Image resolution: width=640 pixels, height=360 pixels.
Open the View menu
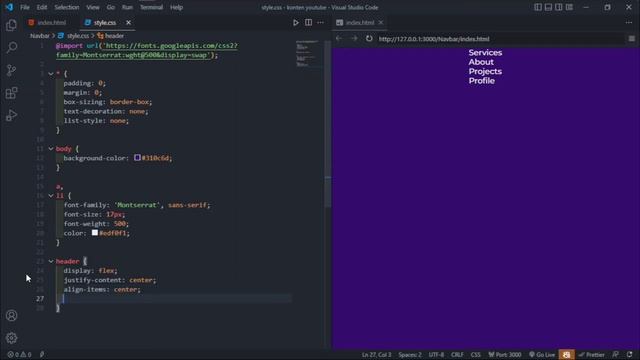93,7
